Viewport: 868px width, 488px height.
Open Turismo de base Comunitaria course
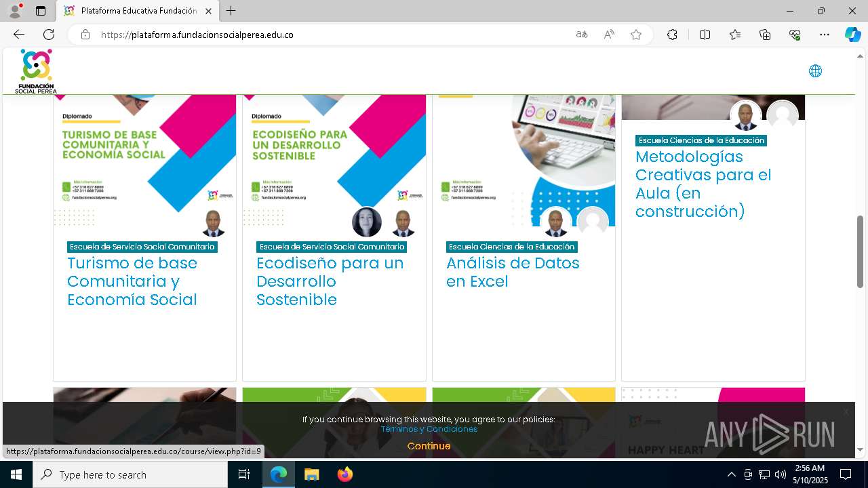point(132,281)
